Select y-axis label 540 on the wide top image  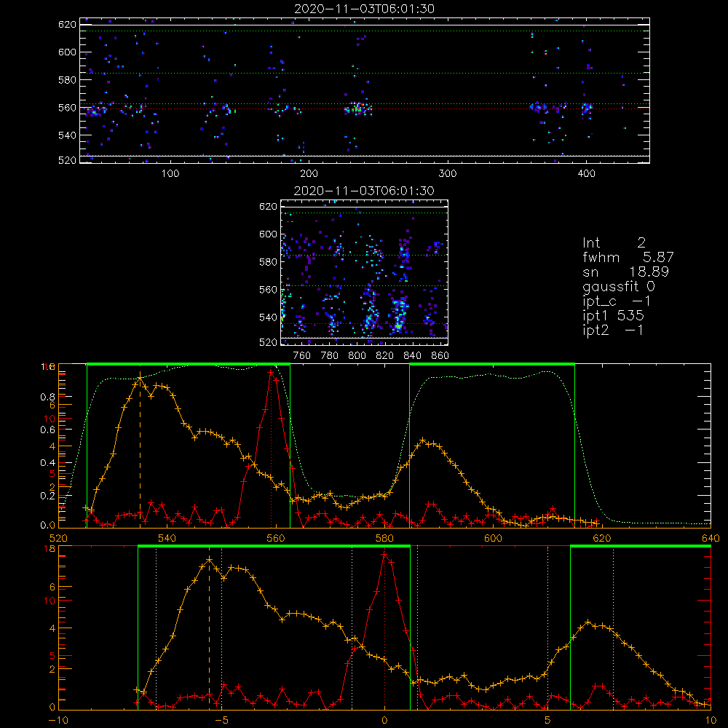[x=67, y=135]
